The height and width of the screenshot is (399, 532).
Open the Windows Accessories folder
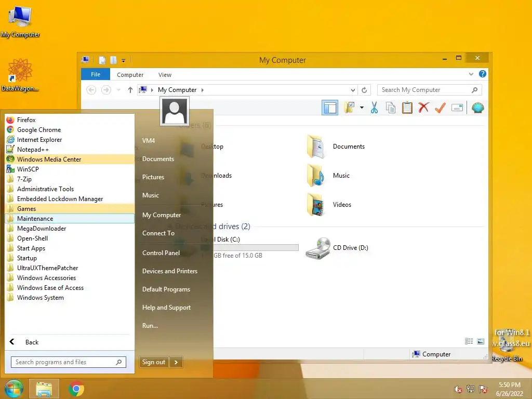70,277
